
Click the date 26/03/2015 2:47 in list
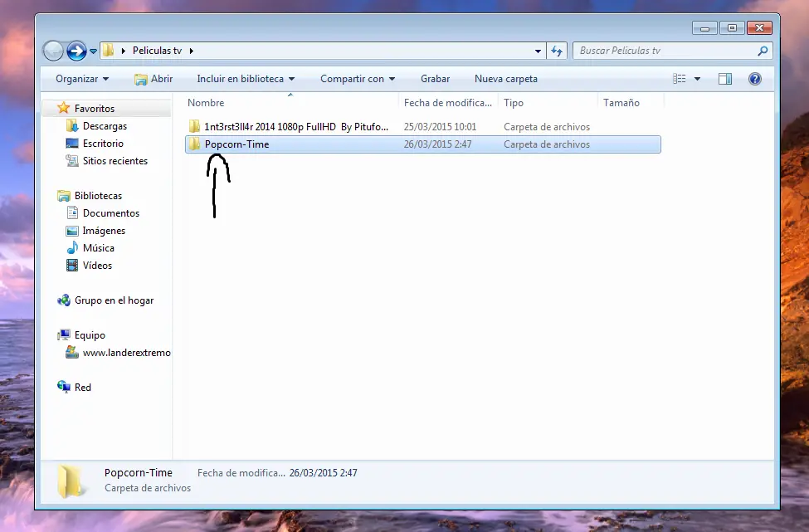437,144
